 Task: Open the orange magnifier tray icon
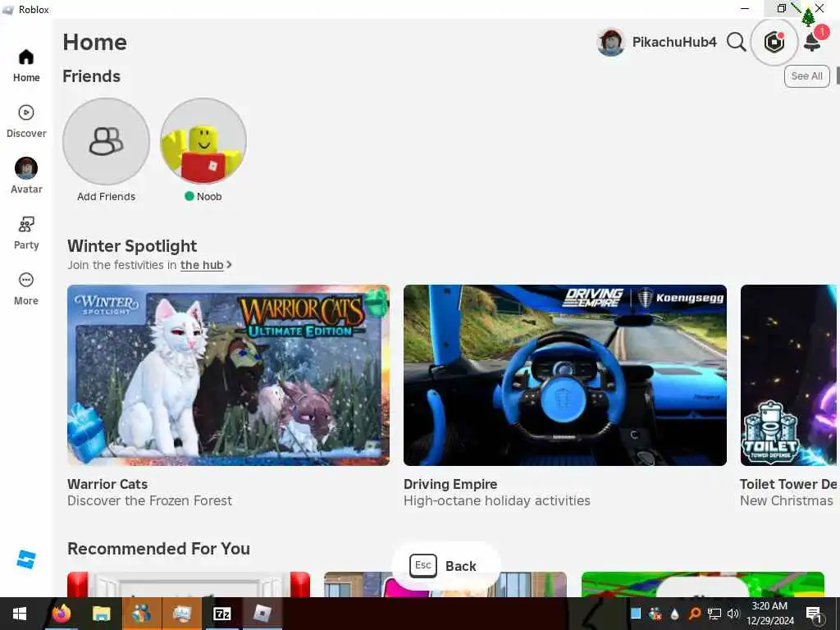tap(694, 614)
